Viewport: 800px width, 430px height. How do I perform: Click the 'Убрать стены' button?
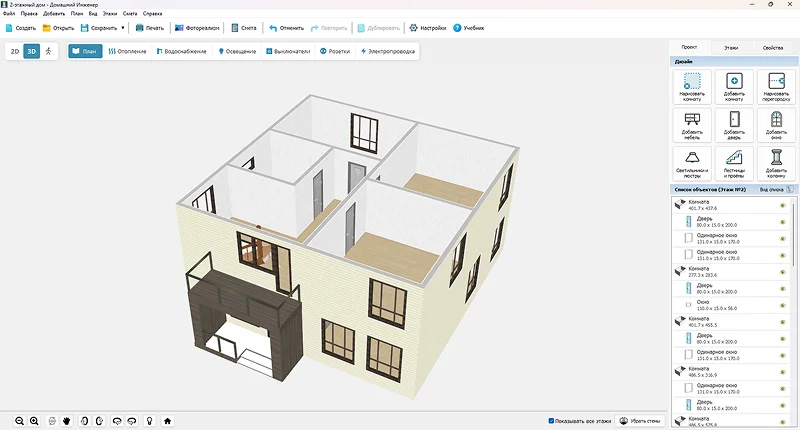pos(641,421)
